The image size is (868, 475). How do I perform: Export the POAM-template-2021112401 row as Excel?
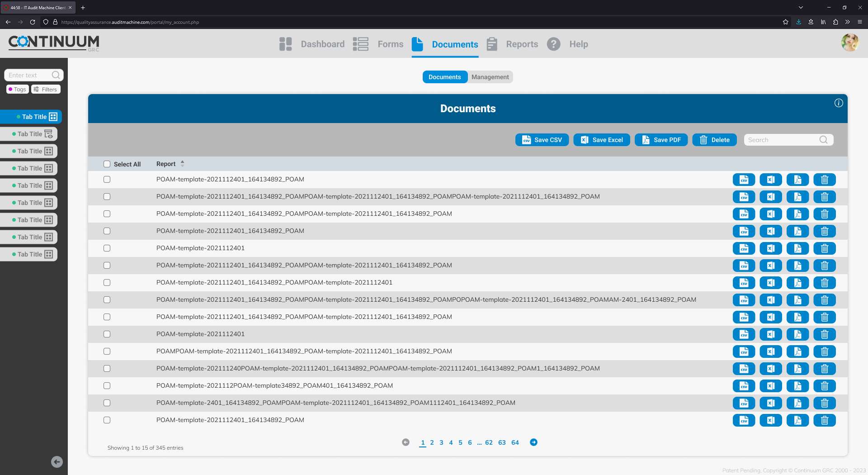click(771, 248)
